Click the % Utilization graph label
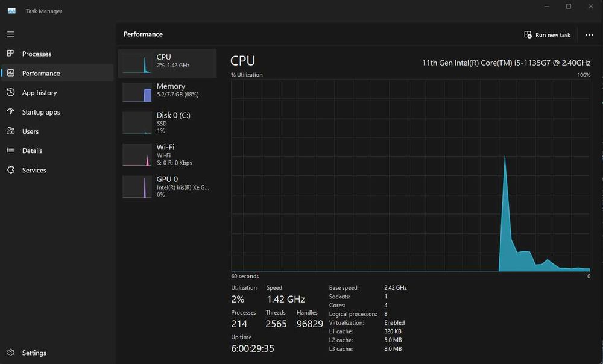 (247, 75)
